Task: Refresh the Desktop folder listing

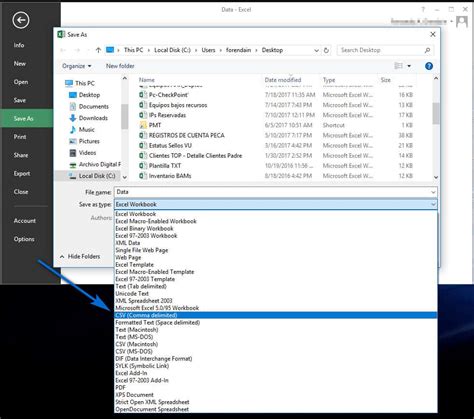Action: 326,50
